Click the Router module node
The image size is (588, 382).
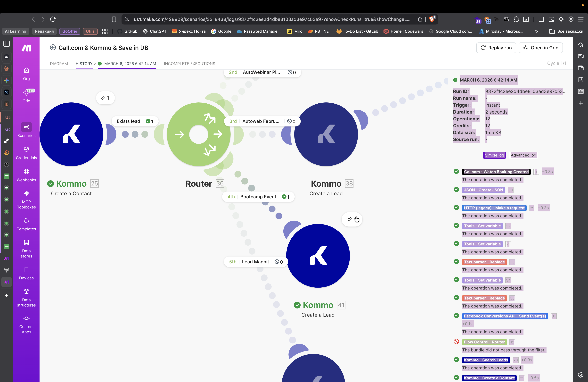pos(199,134)
